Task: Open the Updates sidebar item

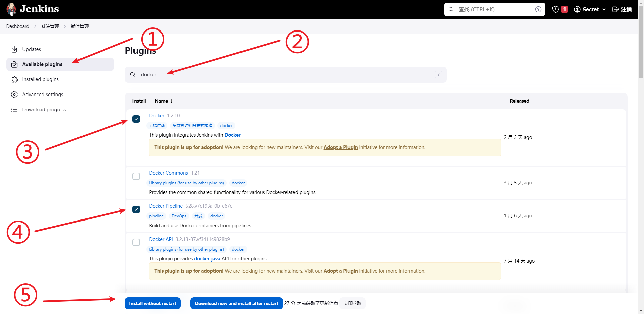Action: (x=60, y=49)
